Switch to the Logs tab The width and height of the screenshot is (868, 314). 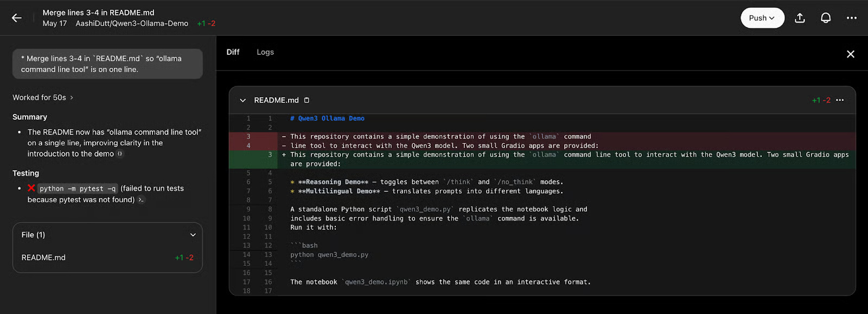(265, 52)
